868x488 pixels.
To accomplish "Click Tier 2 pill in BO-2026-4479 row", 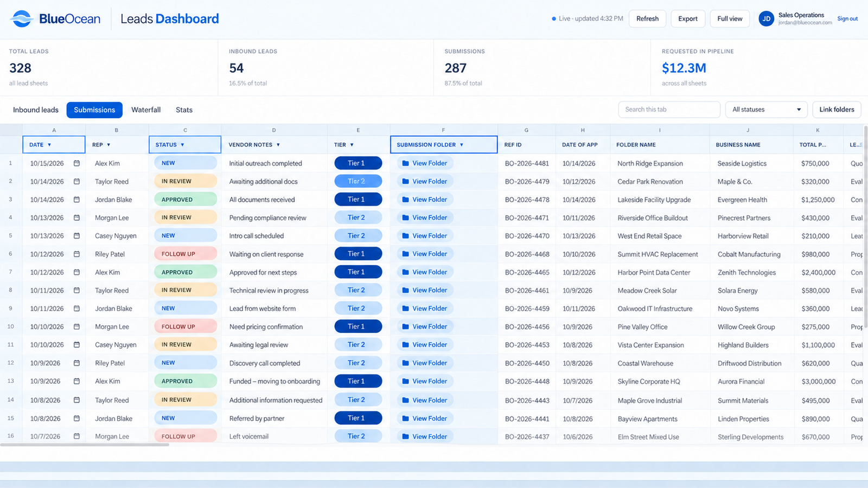I will point(358,181).
